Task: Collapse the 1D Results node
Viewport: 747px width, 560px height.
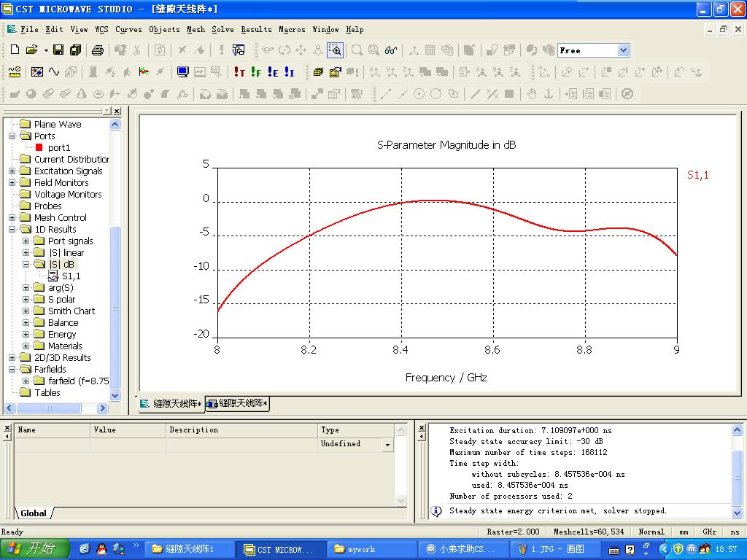Action: 12,230
